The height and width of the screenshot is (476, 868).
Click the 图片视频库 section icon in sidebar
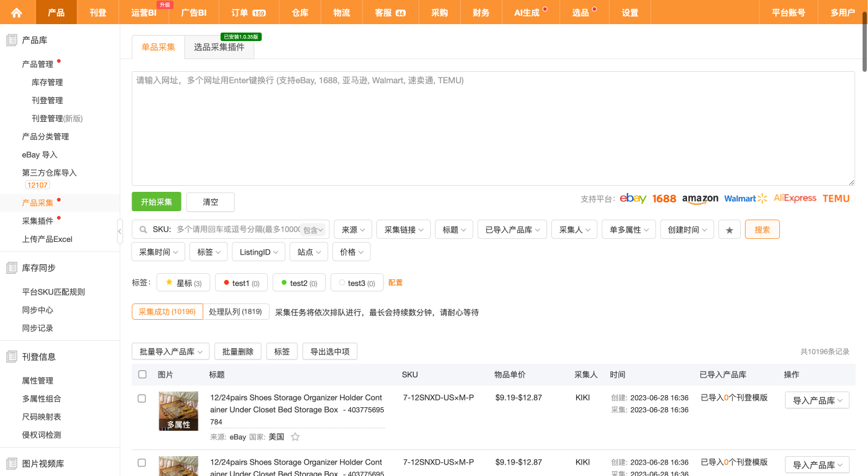11,464
